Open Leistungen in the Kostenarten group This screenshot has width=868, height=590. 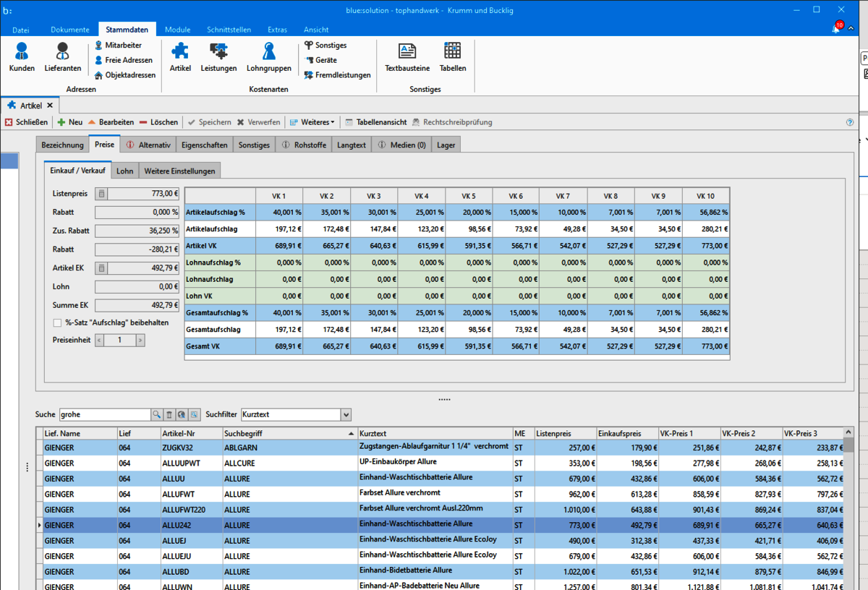coord(218,56)
